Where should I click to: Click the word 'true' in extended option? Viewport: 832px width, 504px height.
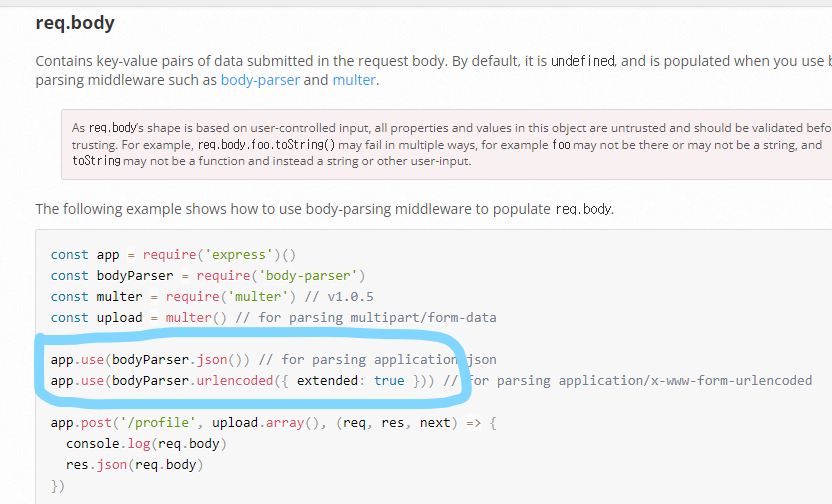click(x=389, y=380)
